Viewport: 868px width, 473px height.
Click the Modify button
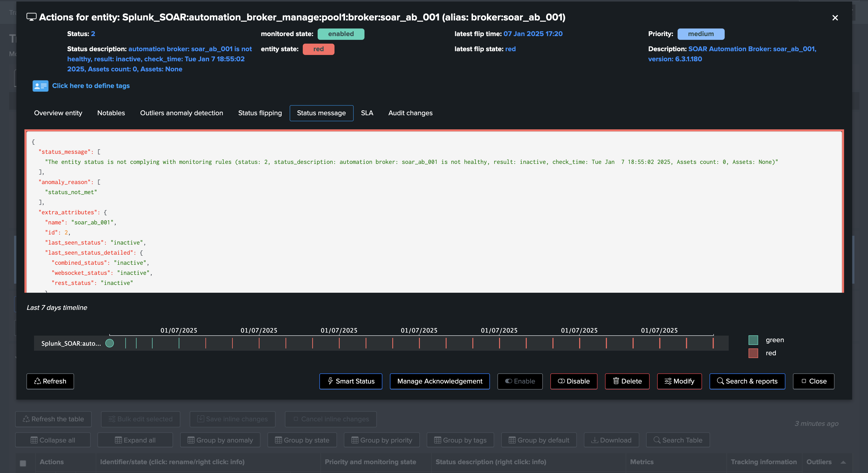tap(679, 381)
